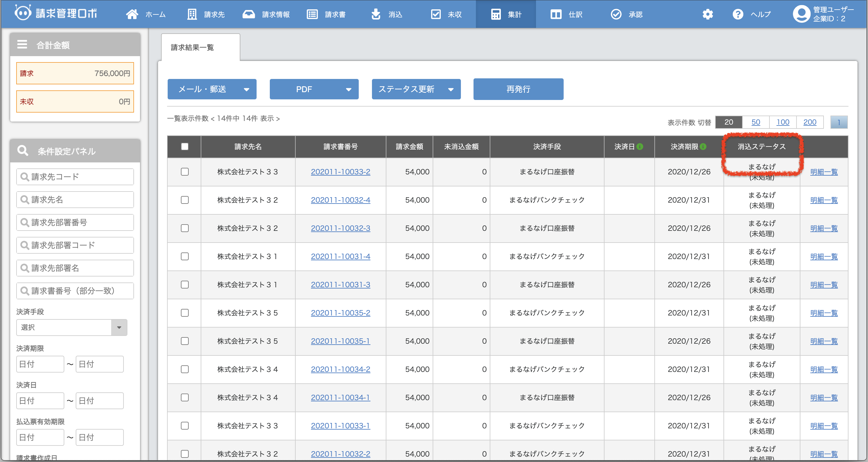Go to ホーム via house icon

pyautogui.click(x=132, y=14)
